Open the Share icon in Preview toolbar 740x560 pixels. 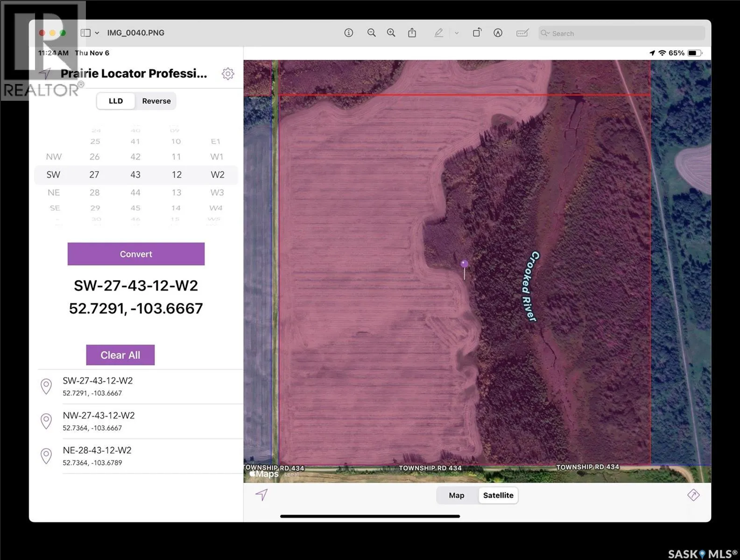[x=412, y=33]
